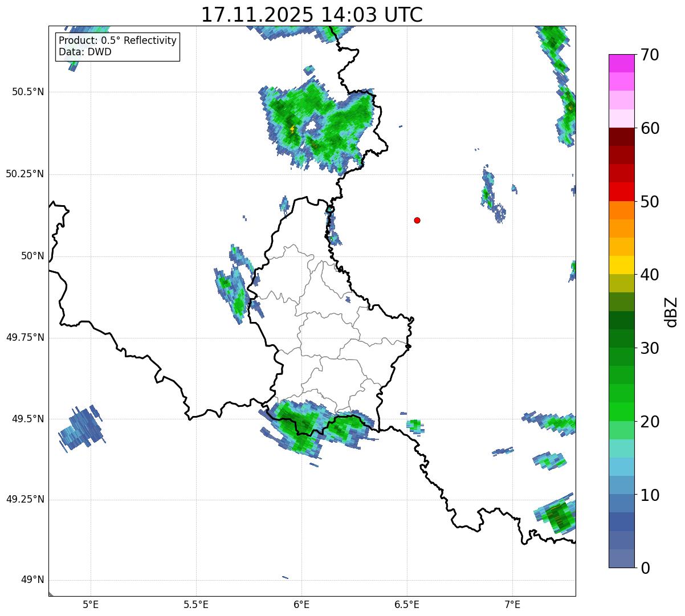Click the 49.25°N latitude label
The width and height of the screenshot is (685, 616).
(x=25, y=500)
